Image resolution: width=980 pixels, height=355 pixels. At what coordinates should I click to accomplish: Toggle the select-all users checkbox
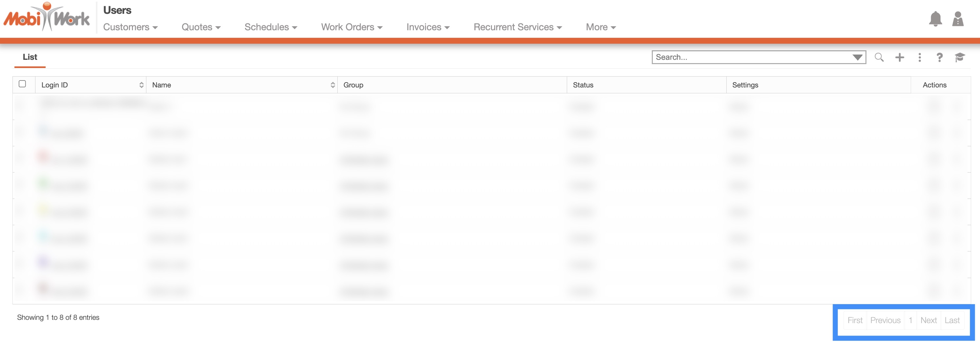22,84
